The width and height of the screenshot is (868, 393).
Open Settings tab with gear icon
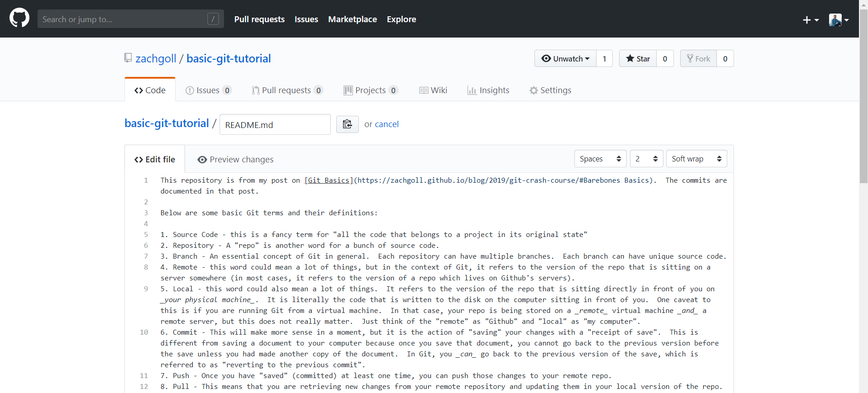coord(550,90)
